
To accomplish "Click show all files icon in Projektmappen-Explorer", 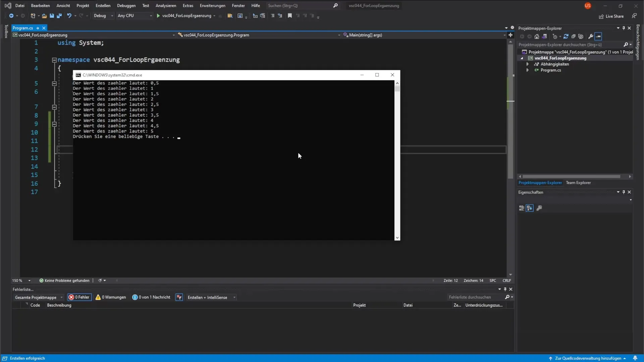I will click(x=581, y=37).
